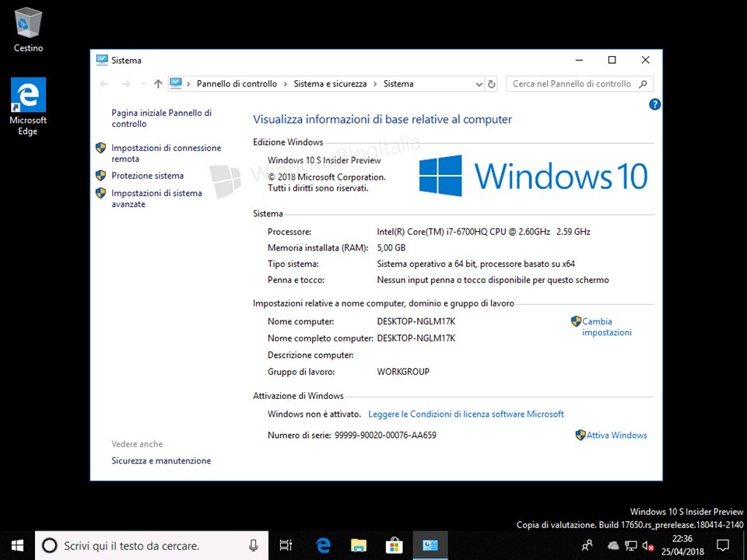
Task: Click the shield icon beside Protezione sistema
Action: tap(100, 175)
